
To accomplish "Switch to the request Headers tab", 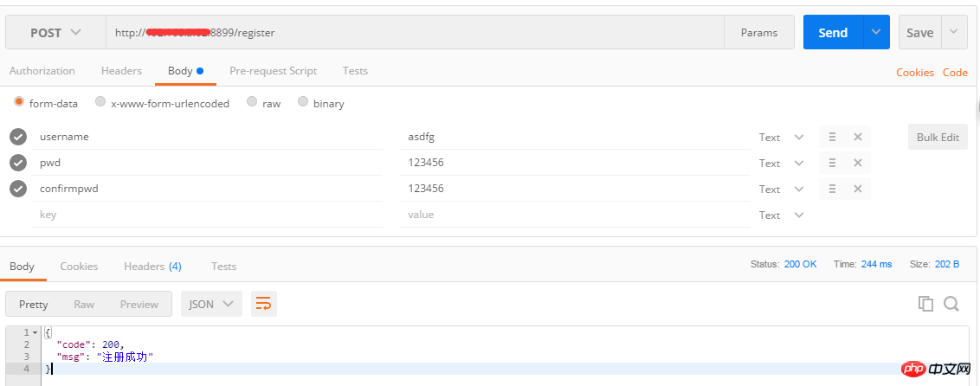I will point(121,71).
